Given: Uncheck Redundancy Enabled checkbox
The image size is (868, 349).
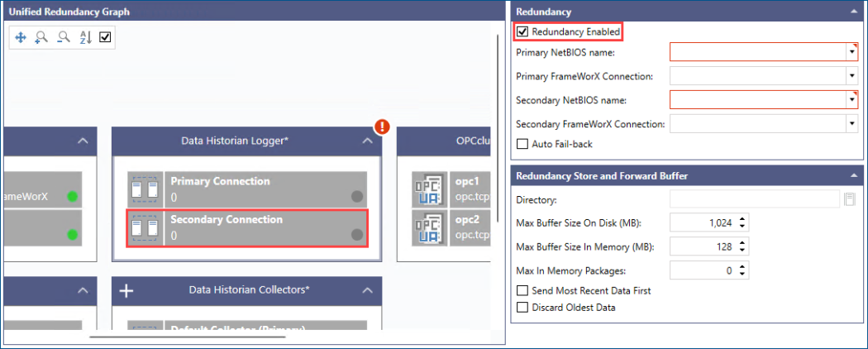Looking at the screenshot, I should (x=522, y=32).
